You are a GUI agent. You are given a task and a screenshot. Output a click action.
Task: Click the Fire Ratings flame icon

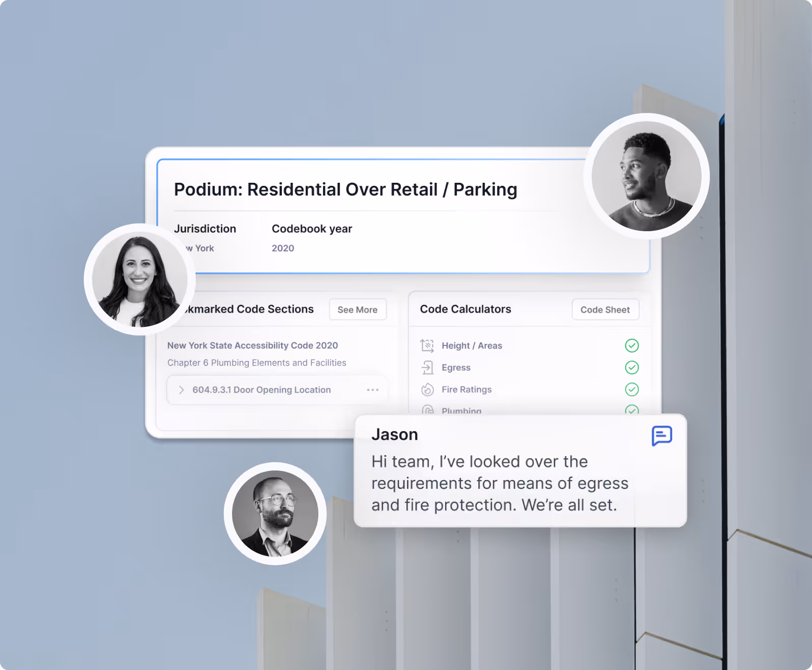coord(427,389)
